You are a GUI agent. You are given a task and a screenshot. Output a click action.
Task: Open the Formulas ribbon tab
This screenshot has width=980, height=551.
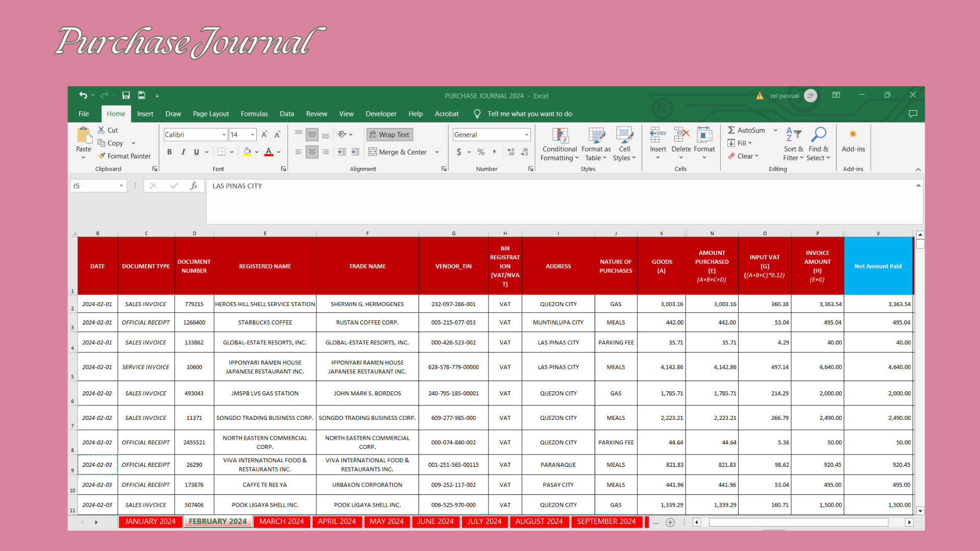click(x=254, y=114)
